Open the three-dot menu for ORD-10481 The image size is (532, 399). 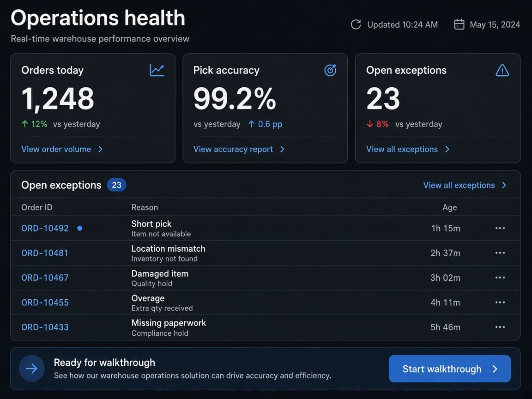[500, 253]
